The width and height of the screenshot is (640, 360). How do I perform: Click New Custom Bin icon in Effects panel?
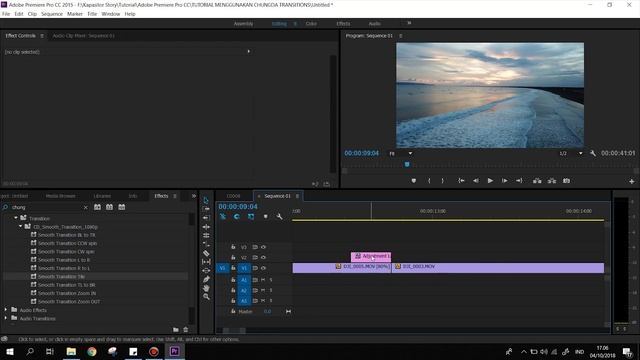pos(176,329)
